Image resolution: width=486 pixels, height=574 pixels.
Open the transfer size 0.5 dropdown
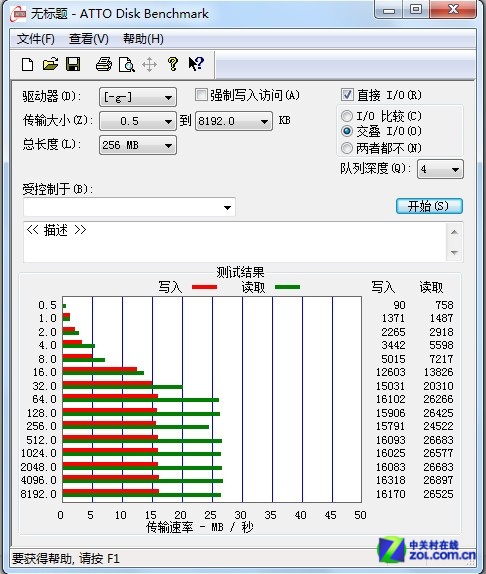coord(138,121)
